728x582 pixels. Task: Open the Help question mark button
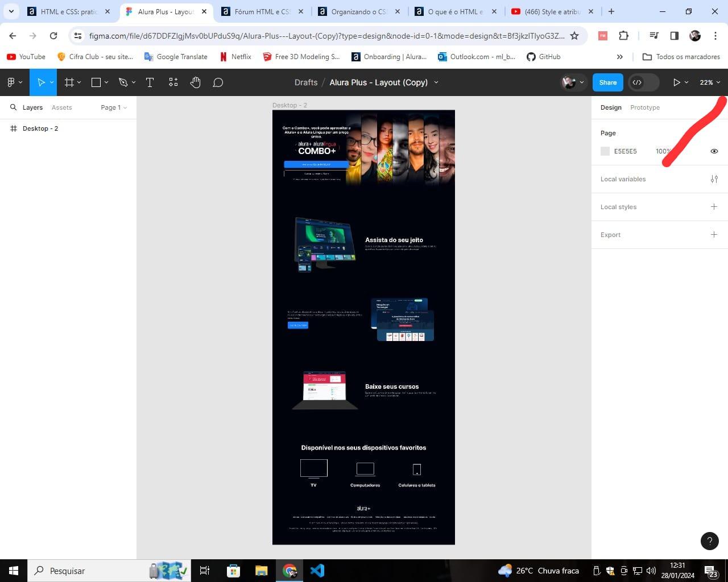pyautogui.click(x=709, y=541)
